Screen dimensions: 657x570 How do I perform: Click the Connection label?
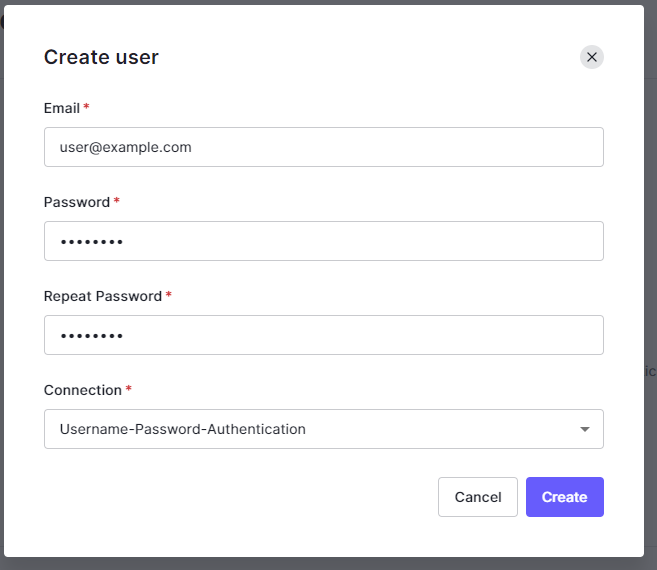82,390
